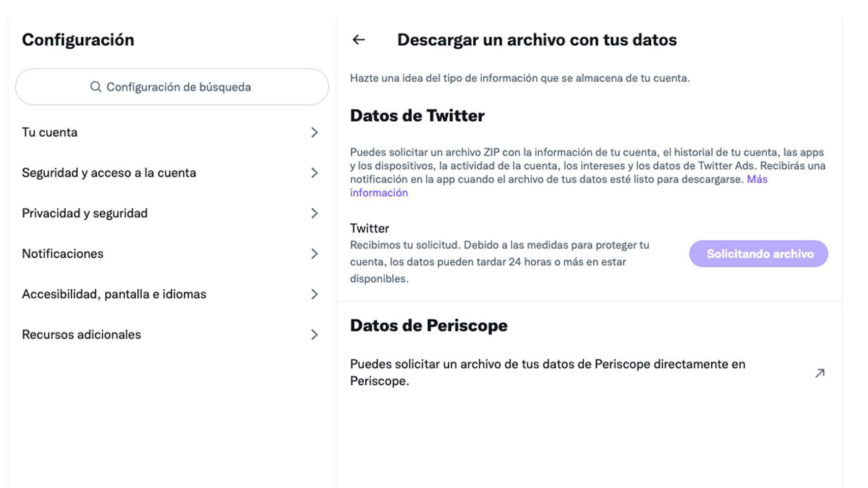Open Privacidad y seguridad section
Screen dimensions: 868x488
[x=172, y=213]
